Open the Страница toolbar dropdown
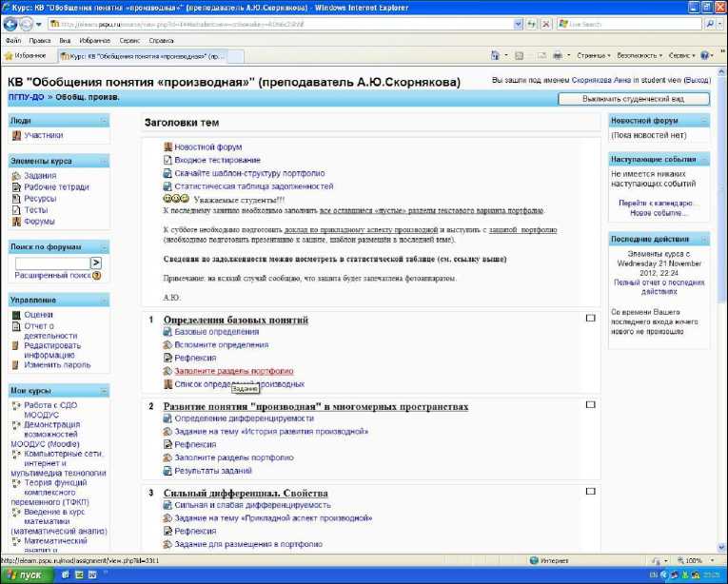 594,55
